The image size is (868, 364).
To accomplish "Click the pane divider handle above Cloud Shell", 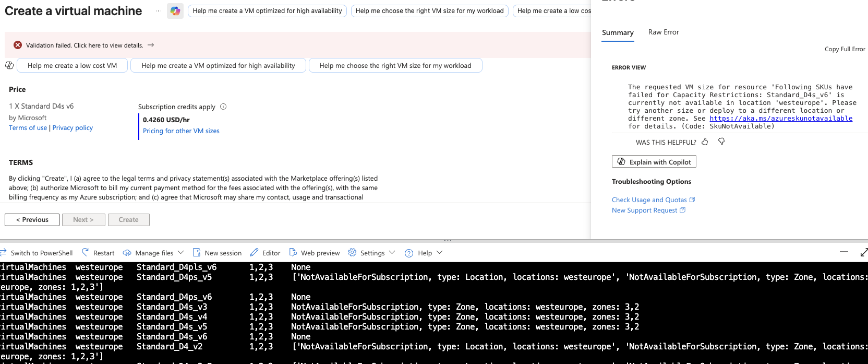I will point(448,240).
